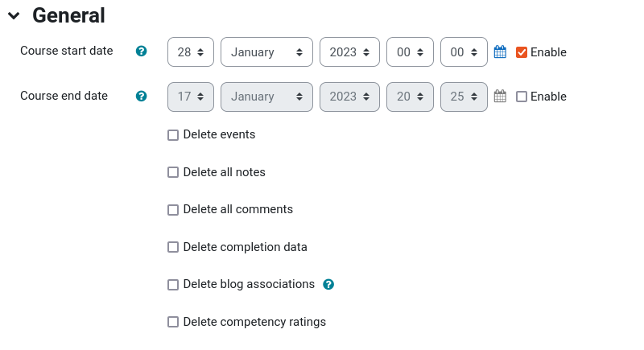The height and width of the screenshot is (350, 644).
Task: Tick the Delete events checkbox
Action: [x=173, y=135]
